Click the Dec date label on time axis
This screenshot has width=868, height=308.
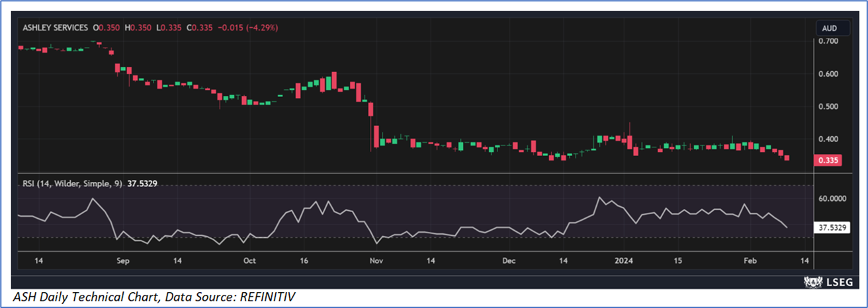[508, 261]
